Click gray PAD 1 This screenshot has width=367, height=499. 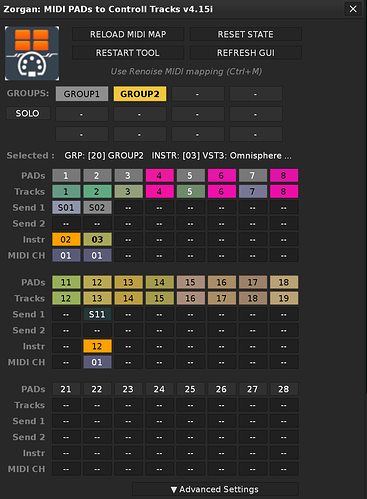click(66, 176)
